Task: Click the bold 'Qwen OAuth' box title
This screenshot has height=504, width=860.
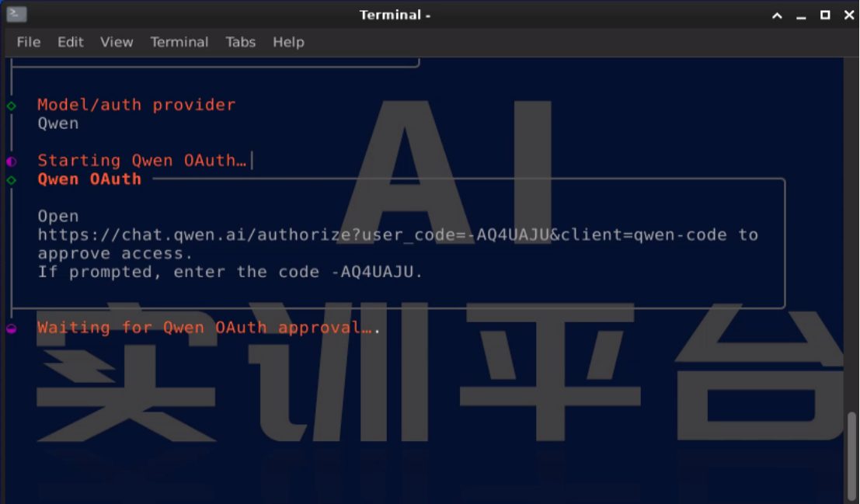Action: click(x=89, y=179)
